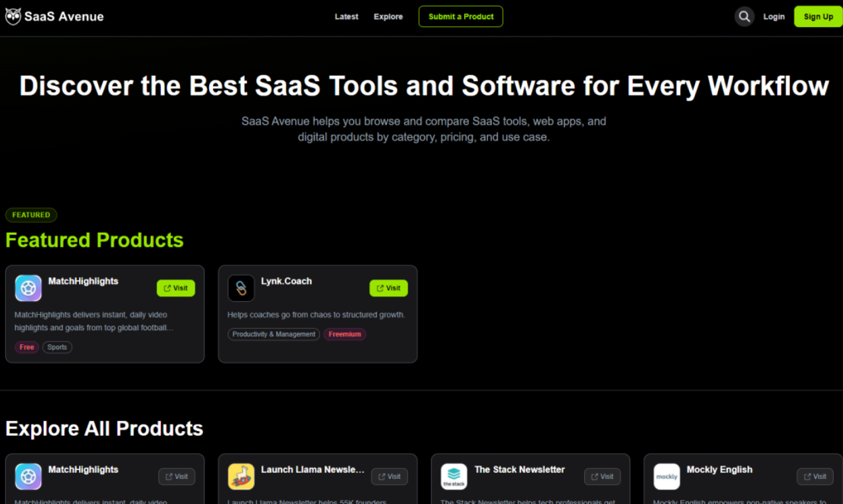Visit Lynk.Coach via green Visit button

(388, 288)
